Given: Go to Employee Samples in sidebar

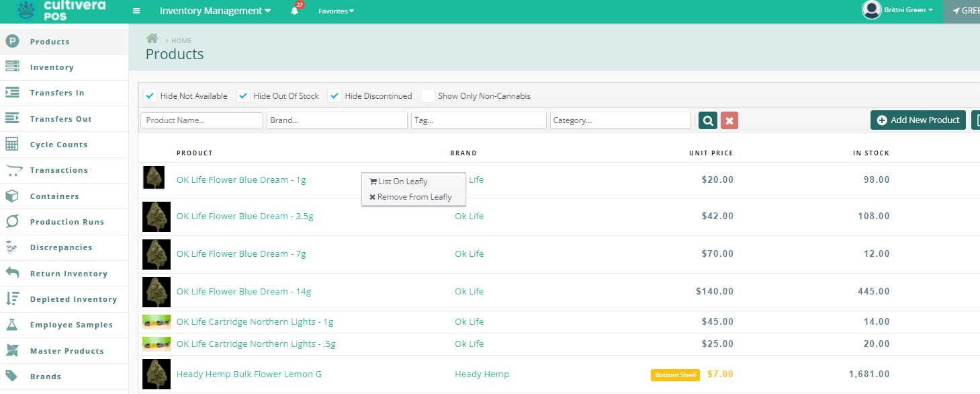Looking at the screenshot, I should [x=71, y=325].
